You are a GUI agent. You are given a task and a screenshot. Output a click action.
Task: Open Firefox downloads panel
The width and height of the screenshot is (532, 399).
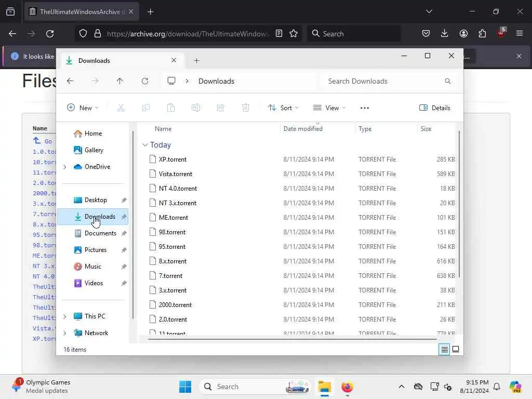[445, 34]
